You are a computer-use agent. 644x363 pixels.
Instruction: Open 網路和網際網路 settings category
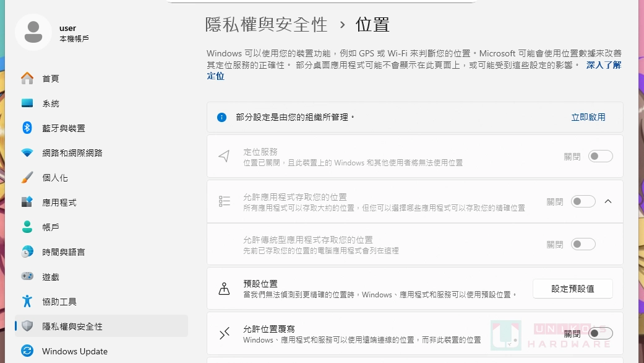point(101,153)
